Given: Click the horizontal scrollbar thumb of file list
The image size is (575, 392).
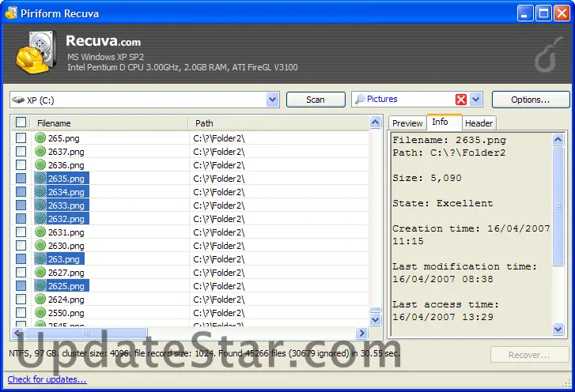Looking at the screenshot, I should point(85,333).
